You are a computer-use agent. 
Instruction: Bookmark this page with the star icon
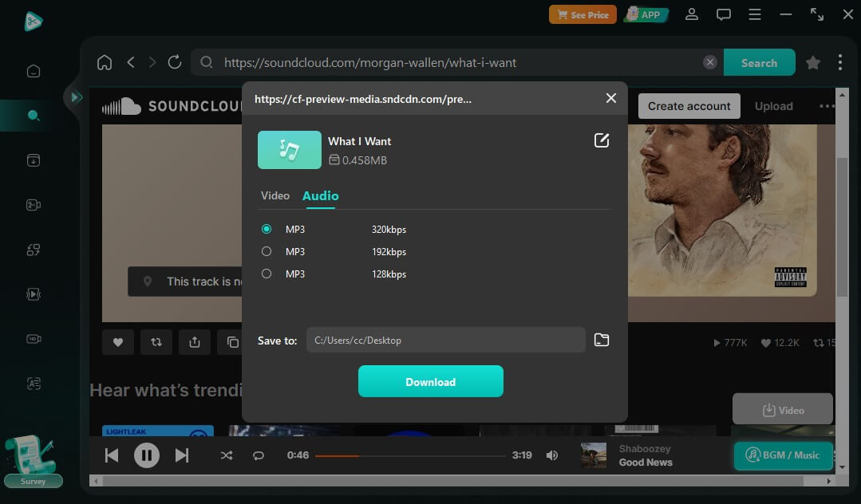(812, 62)
